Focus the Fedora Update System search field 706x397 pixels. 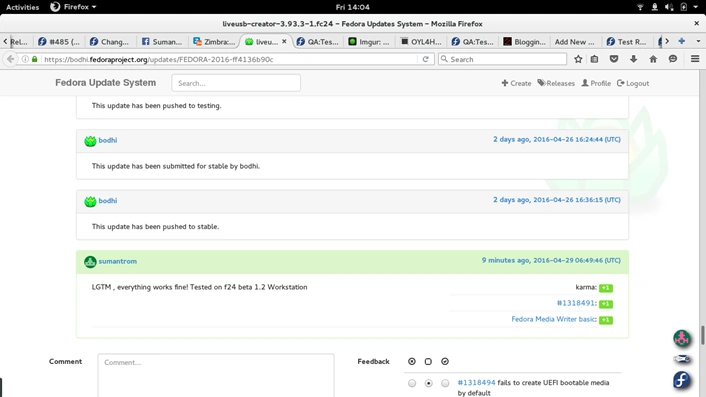[x=236, y=83]
